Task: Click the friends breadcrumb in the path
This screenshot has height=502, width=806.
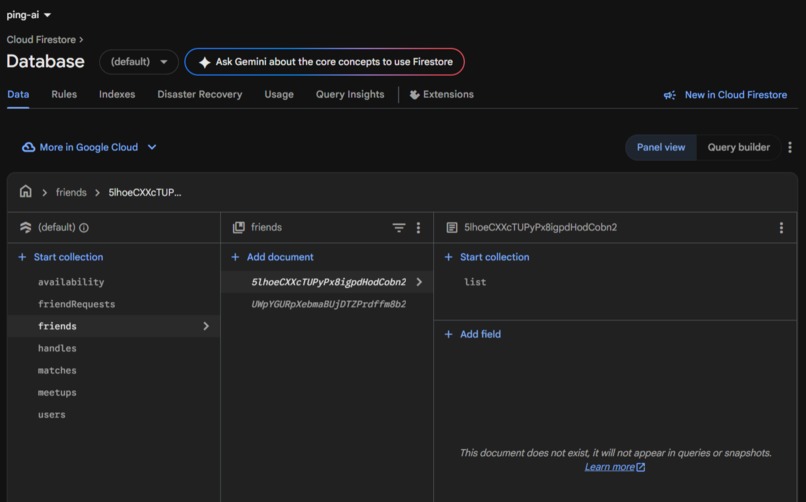Action: click(x=71, y=192)
